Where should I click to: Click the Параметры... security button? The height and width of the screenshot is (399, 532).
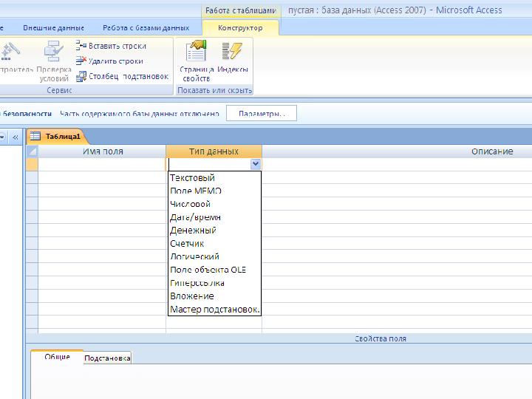tap(262, 113)
